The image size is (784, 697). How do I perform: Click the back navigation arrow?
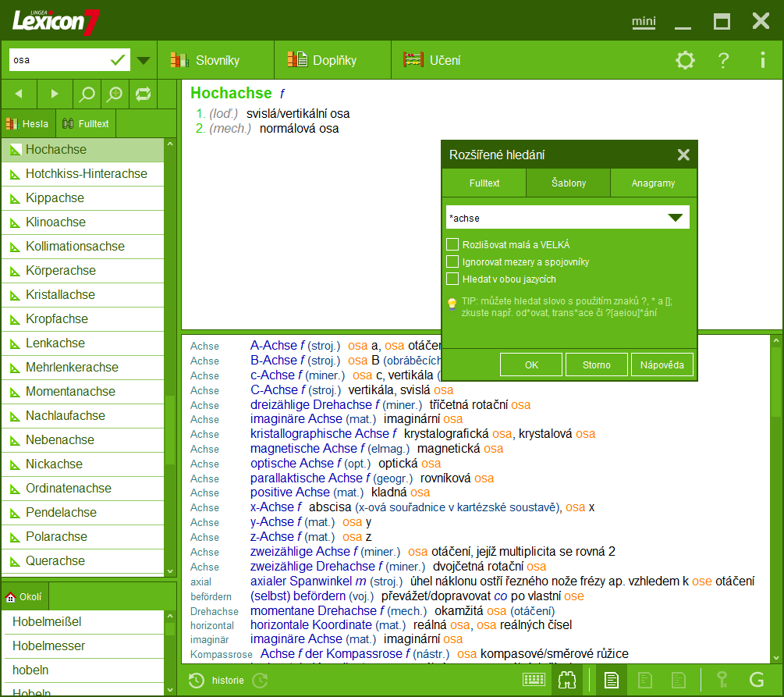point(19,94)
